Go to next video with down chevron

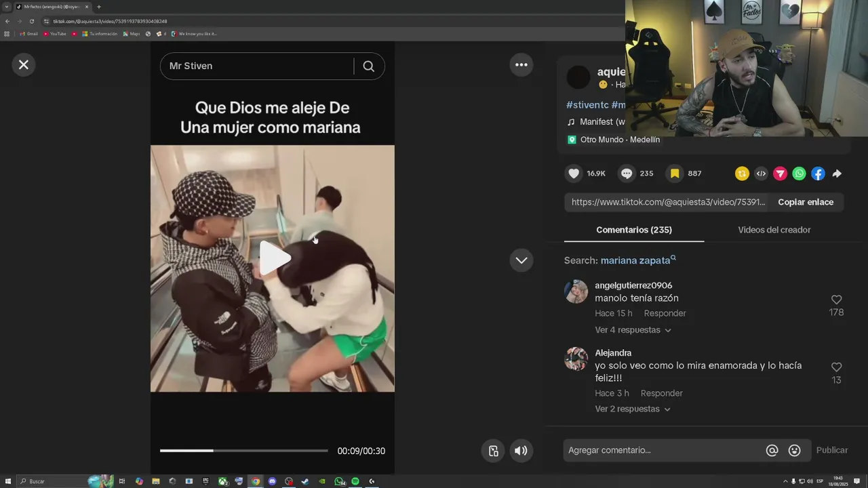point(521,260)
